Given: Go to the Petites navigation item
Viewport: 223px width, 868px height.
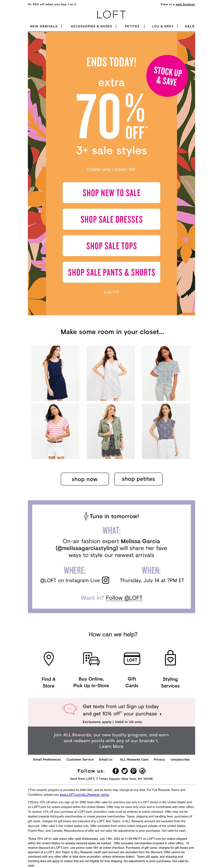Looking at the screenshot, I should (x=132, y=26).
